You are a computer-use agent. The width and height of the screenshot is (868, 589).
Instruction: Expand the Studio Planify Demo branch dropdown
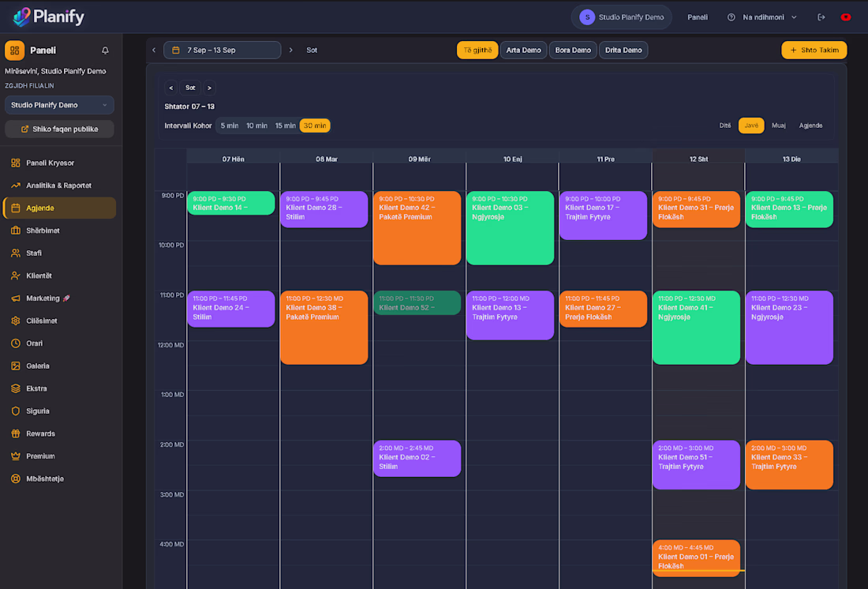(x=59, y=105)
